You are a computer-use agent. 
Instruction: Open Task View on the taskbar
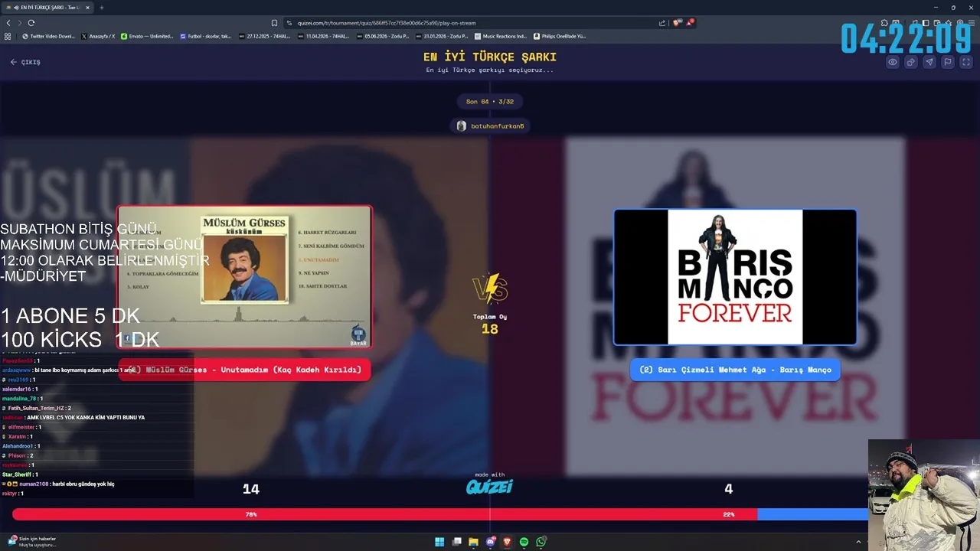(456, 542)
